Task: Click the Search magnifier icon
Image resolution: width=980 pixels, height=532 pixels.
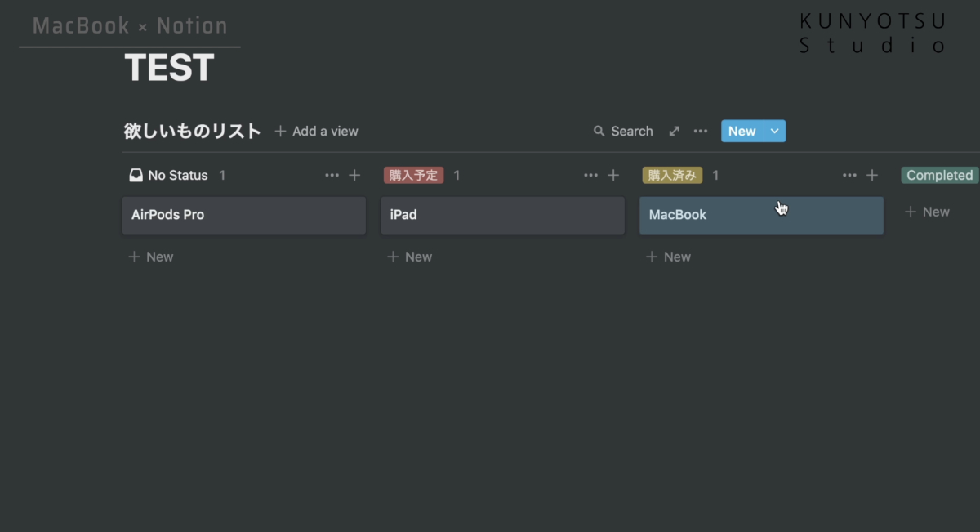Action: point(599,131)
